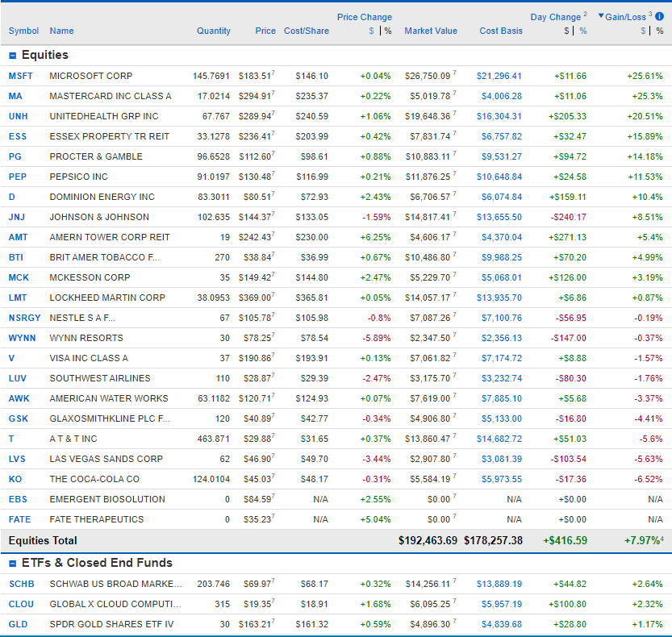Click Equities Total day change +$416.59
672x637 pixels.
(x=565, y=540)
